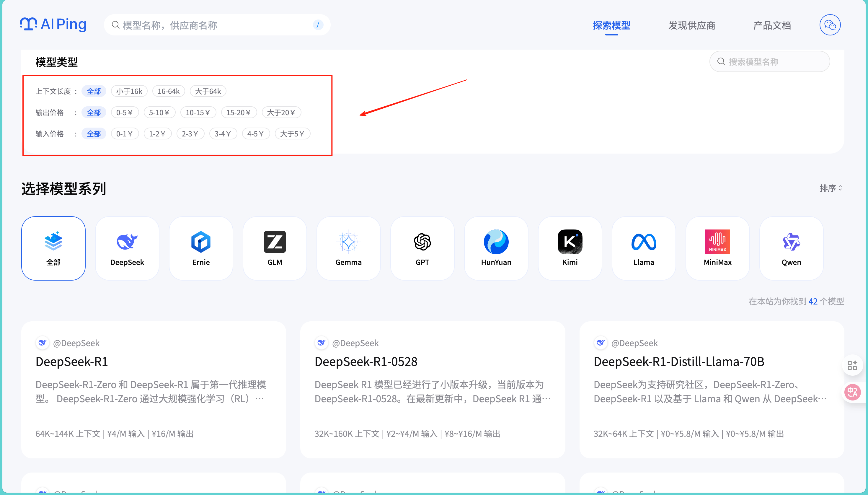
Task: Open the 产品文档 tab
Action: 772,25
